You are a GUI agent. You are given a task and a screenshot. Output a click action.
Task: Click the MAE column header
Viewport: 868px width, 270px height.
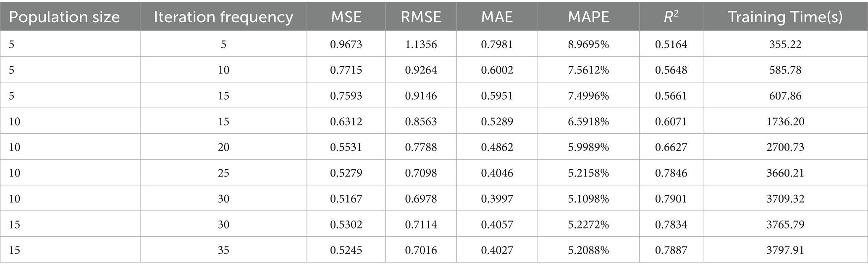click(x=497, y=17)
